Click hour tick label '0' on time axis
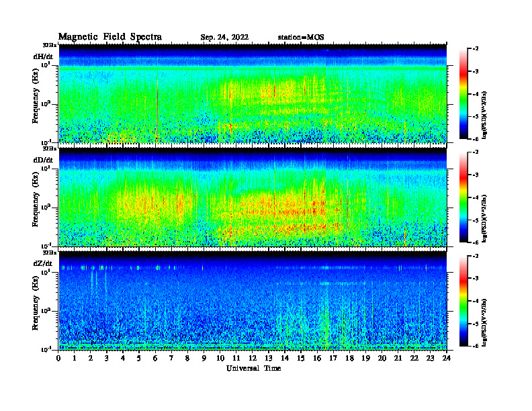 58,358
